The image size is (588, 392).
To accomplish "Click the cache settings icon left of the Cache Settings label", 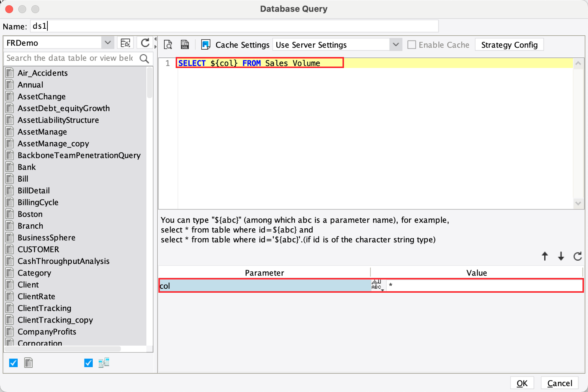I will 206,44.
